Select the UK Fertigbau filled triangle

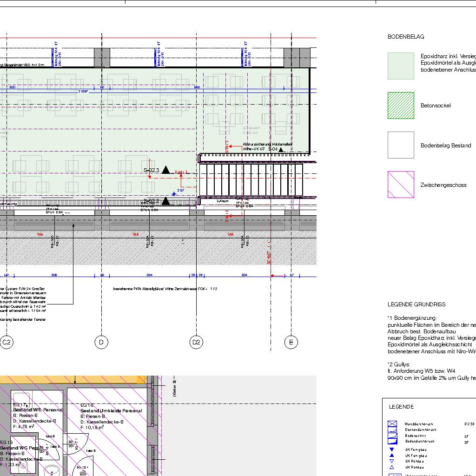pyautogui.click(x=392, y=456)
